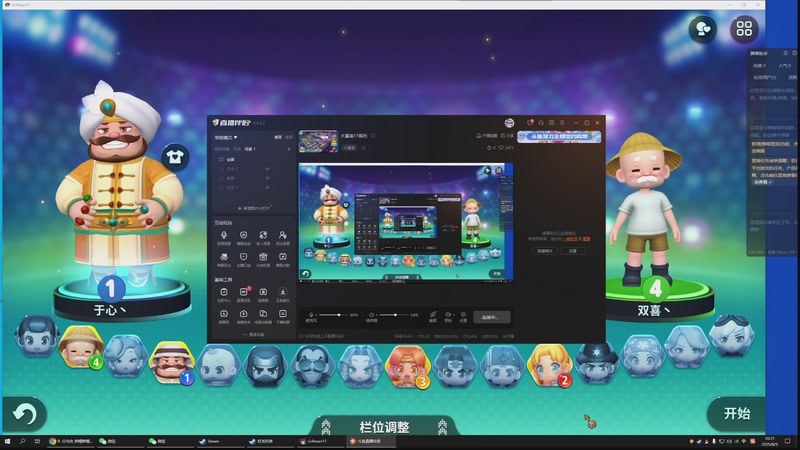Screen dimensions: 800x450
Task: Select the red-haired girl avatar with badge 3
Action: tap(408, 366)
